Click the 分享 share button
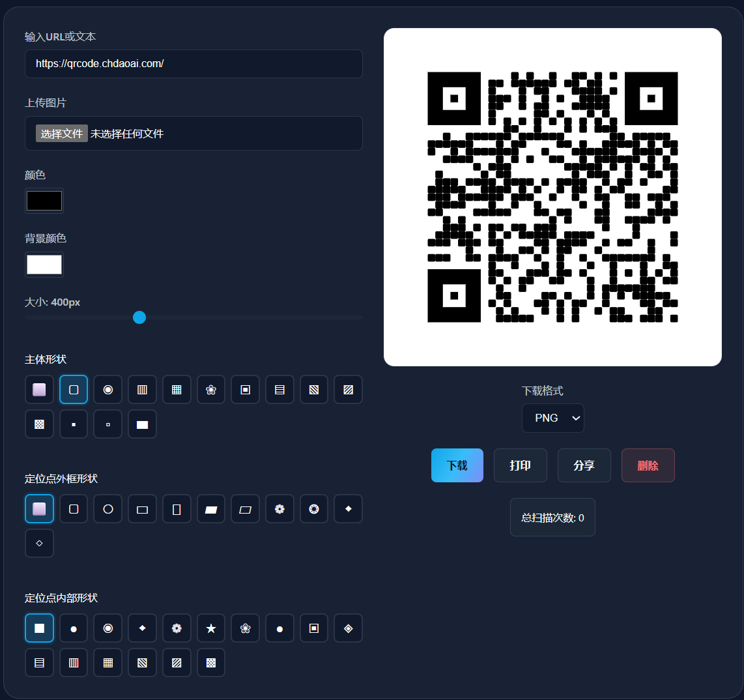The width and height of the screenshot is (744, 700). pyautogui.click(x=584, y=465)
